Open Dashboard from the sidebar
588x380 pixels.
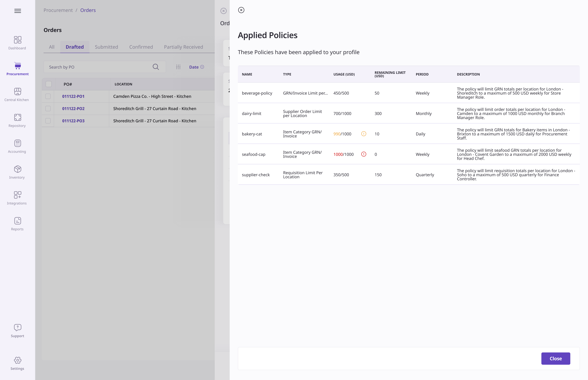coord(17,43)
